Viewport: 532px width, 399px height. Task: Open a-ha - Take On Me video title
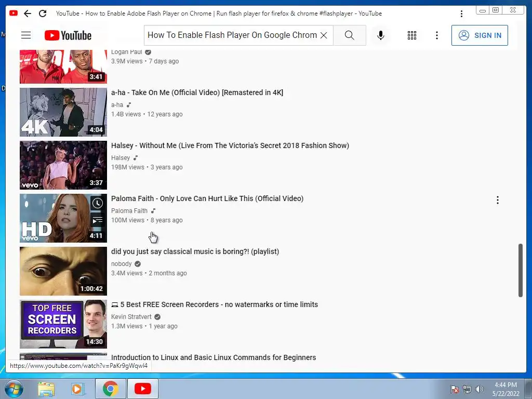(x=197, y=92)
